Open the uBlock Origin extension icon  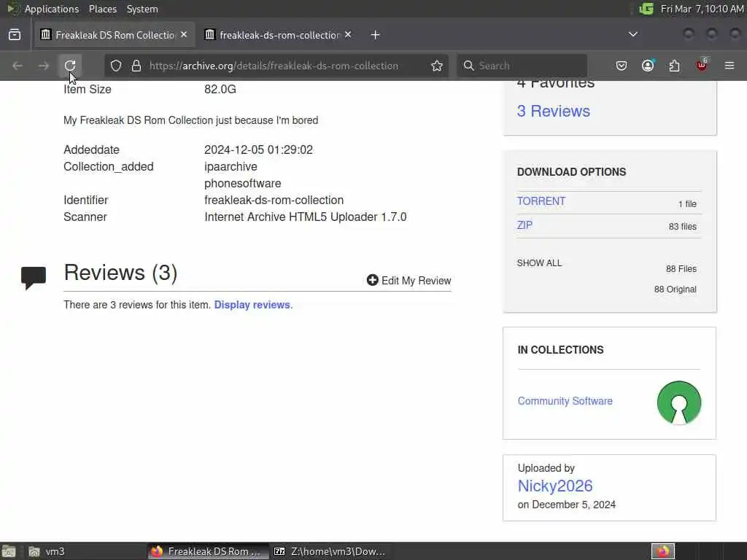click(702, 66)
